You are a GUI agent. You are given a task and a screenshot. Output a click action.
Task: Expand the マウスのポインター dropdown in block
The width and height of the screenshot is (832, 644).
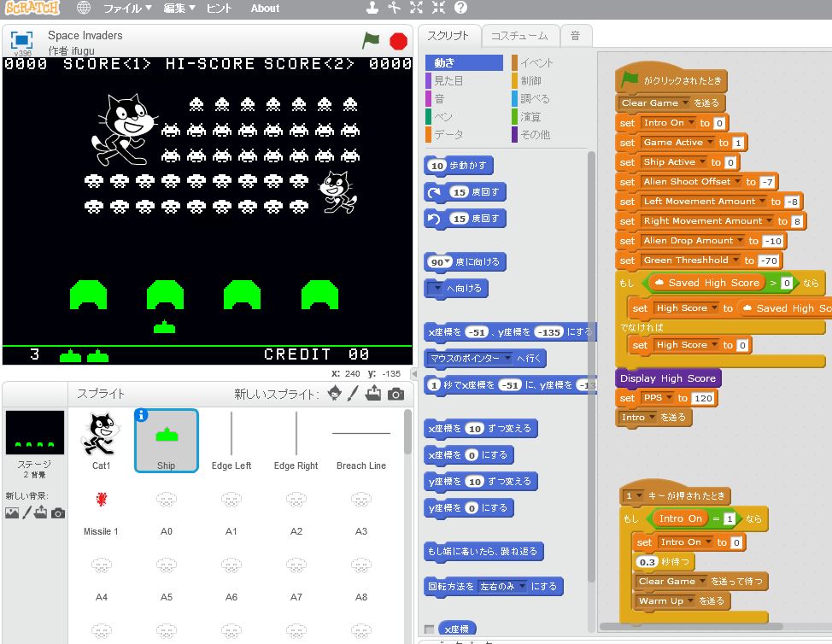coord(508,358)
